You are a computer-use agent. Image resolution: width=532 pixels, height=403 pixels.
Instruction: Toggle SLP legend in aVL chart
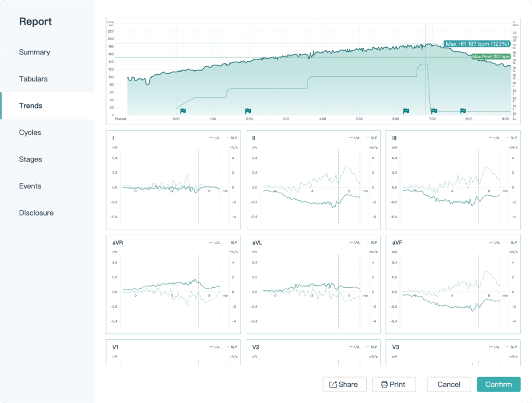371,243
